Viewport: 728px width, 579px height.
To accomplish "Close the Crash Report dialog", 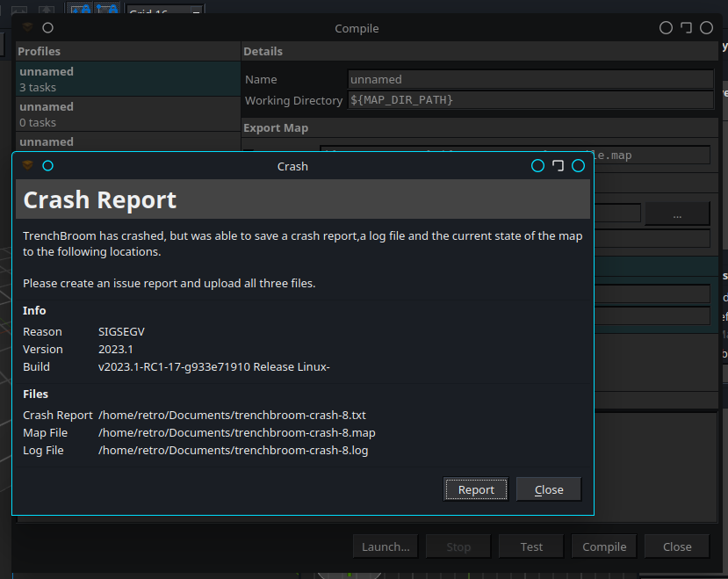I will pyautogui.click(x=548, y=489).
